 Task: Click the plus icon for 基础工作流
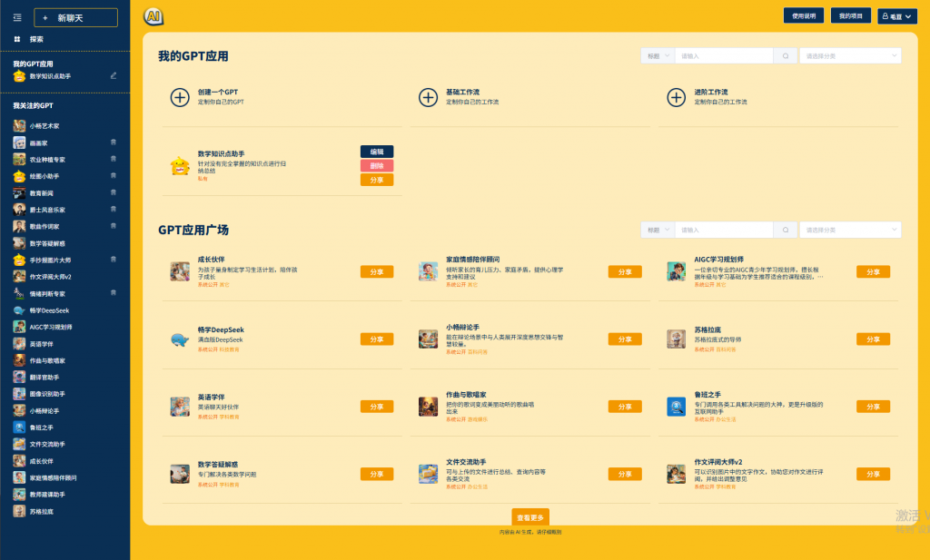pos(428,97)
